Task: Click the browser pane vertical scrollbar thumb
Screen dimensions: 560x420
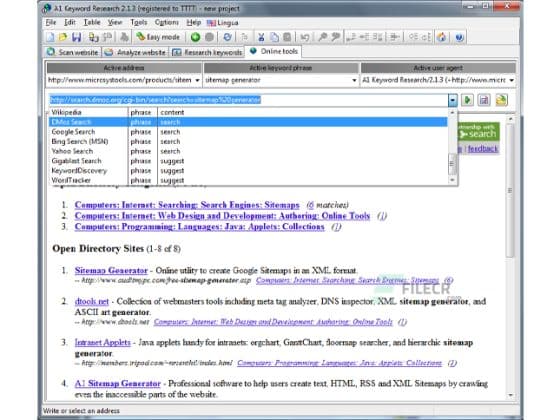Action: [x=510, y=190]
